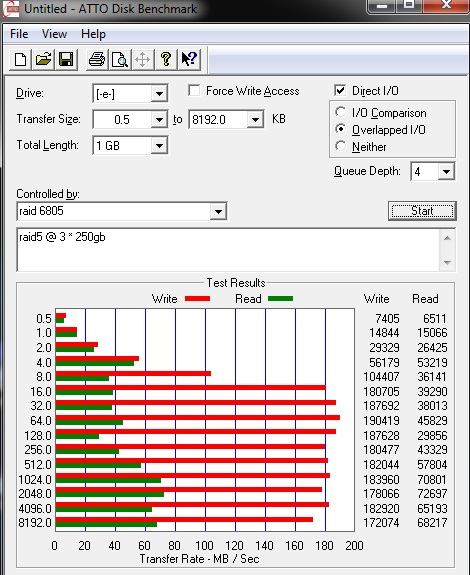Open the File menu
470x575 pixels.
[x=19, y=34]
